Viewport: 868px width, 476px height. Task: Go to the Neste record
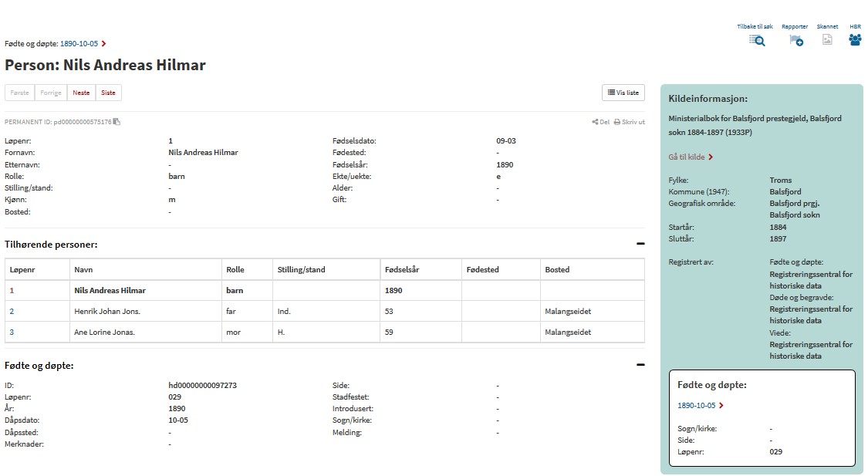(81, 93)
